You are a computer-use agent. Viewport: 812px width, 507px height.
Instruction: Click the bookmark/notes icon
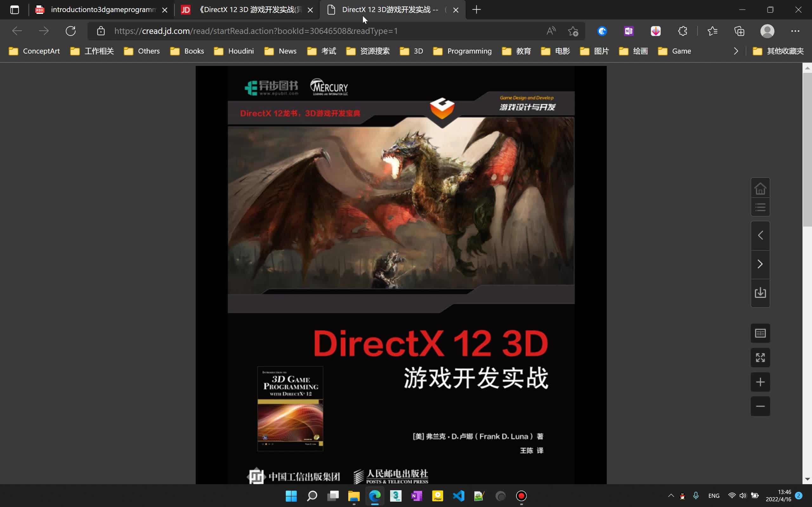(760, 333)
